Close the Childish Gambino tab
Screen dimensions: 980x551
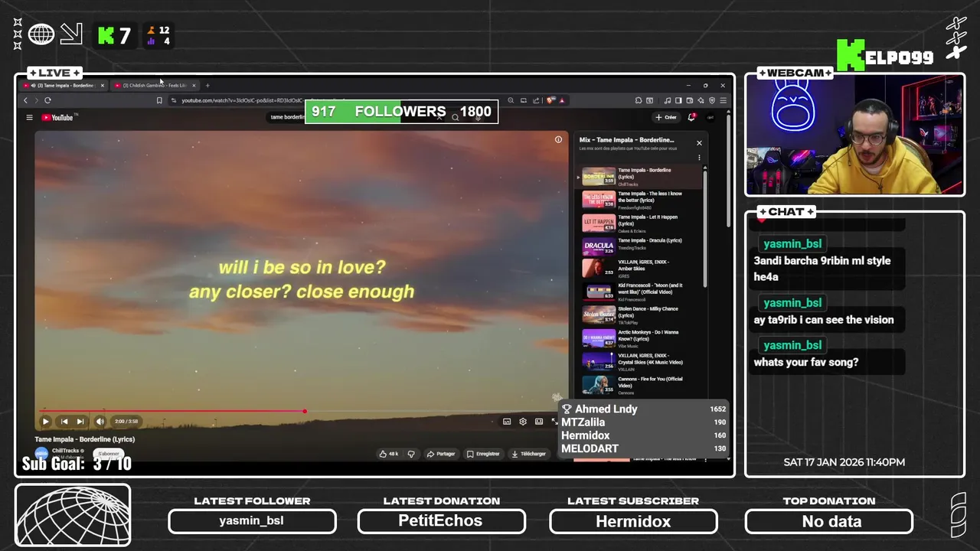coord(194,86)
